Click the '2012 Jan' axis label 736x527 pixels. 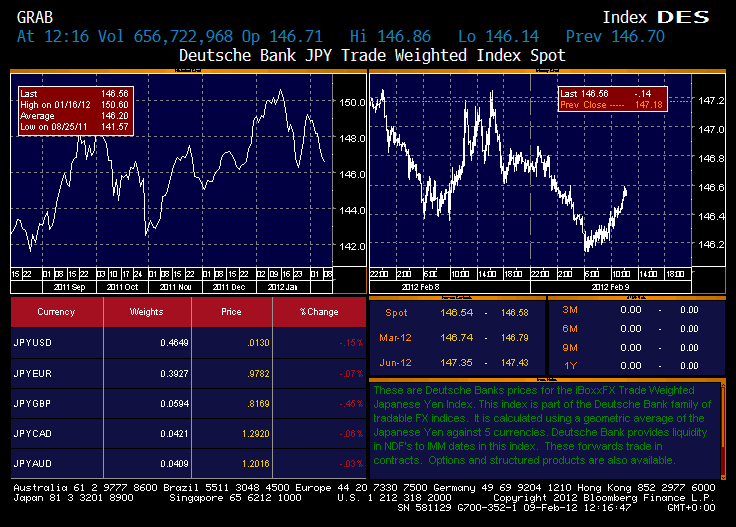283,287
